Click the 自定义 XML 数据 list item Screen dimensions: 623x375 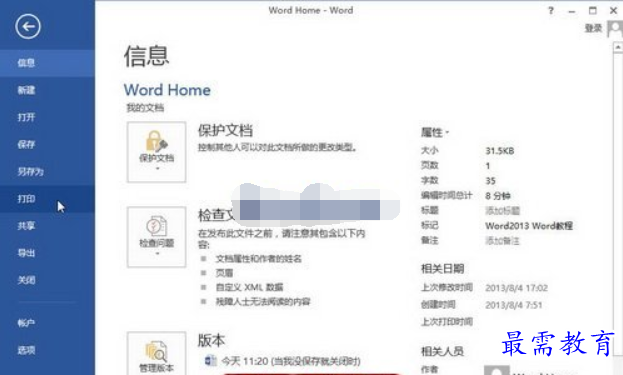249,287
